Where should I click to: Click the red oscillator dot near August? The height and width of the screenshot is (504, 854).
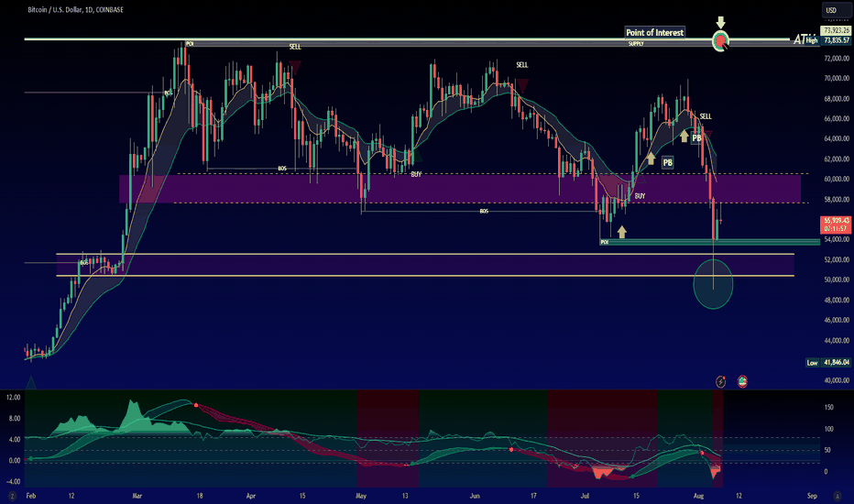[x=702, y=453]
